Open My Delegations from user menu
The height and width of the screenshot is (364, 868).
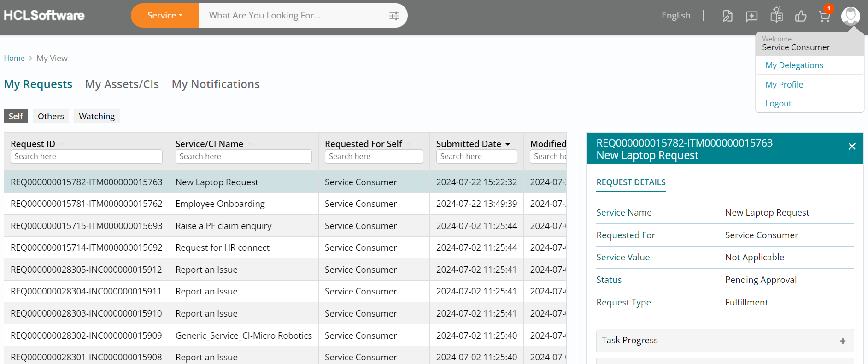794,65
